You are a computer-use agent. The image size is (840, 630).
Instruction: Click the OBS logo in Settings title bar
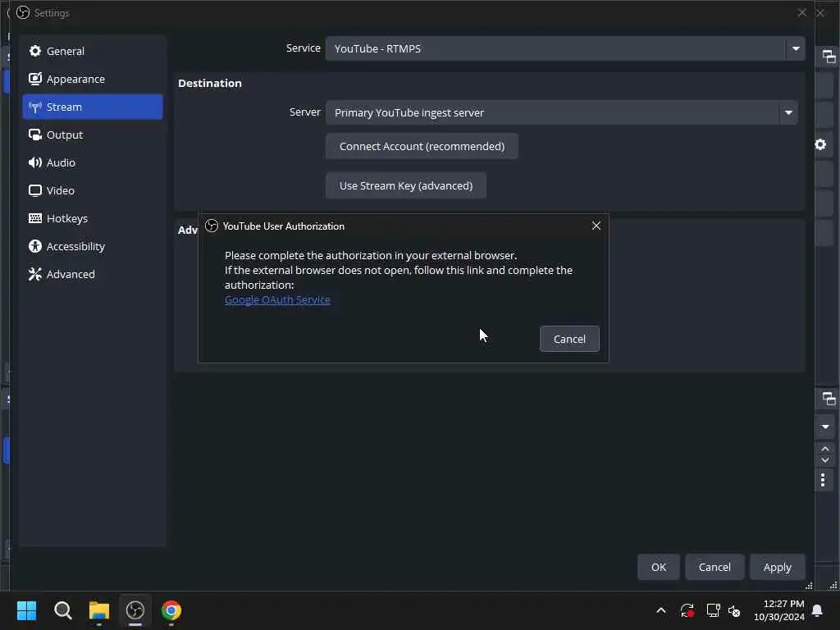coord(22,12)
